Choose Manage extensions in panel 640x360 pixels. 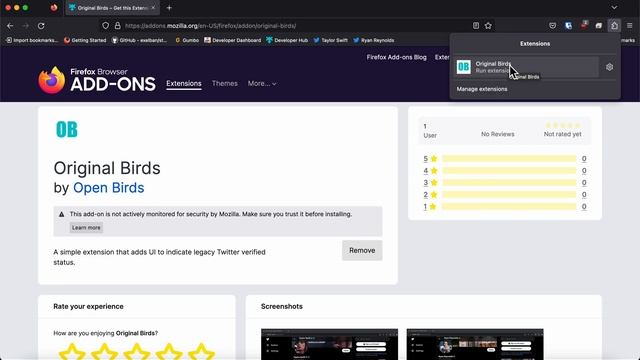point(482,89)
